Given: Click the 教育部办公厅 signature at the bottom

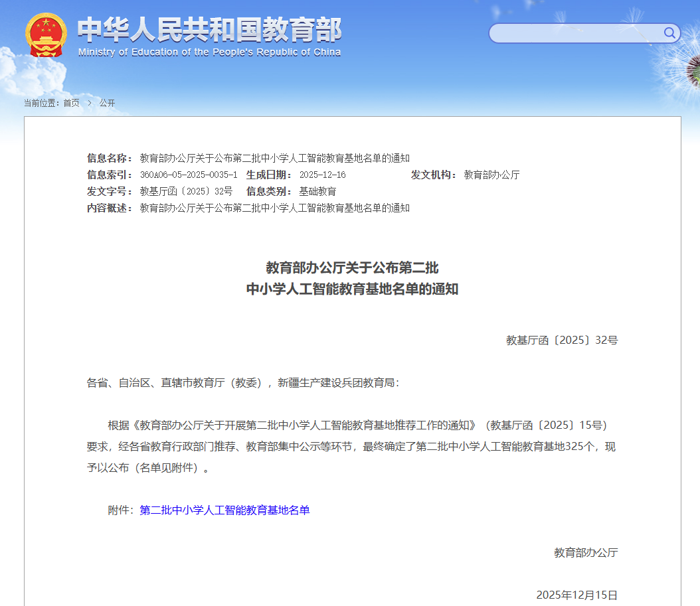Looking at the screenshot, I should point(586,552).
